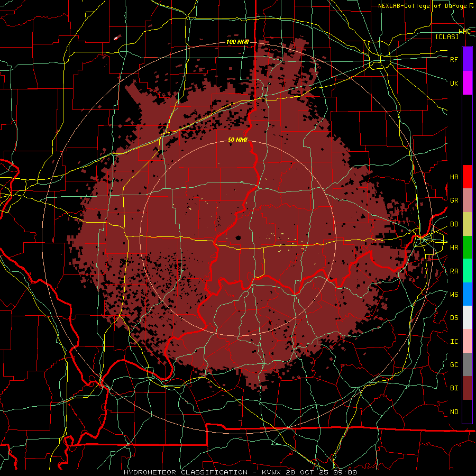Image resolution: width=476 pixels, height=476 pixels.
Task: Select the light pink IC swatch
Action: coord(467,341)
